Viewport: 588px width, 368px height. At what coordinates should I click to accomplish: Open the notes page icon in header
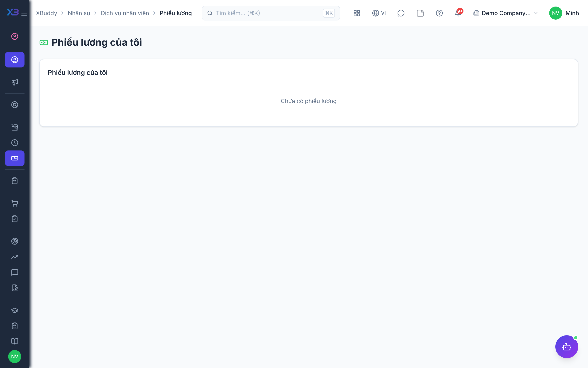420,13
